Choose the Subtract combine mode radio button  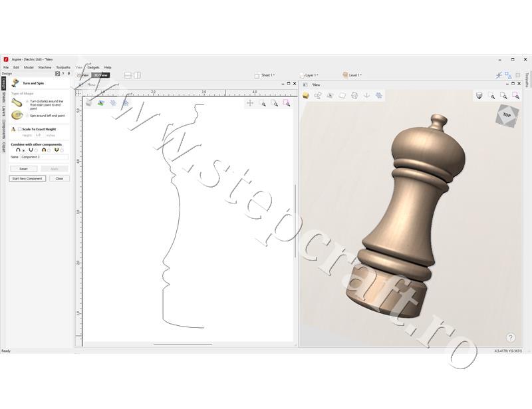37,150
